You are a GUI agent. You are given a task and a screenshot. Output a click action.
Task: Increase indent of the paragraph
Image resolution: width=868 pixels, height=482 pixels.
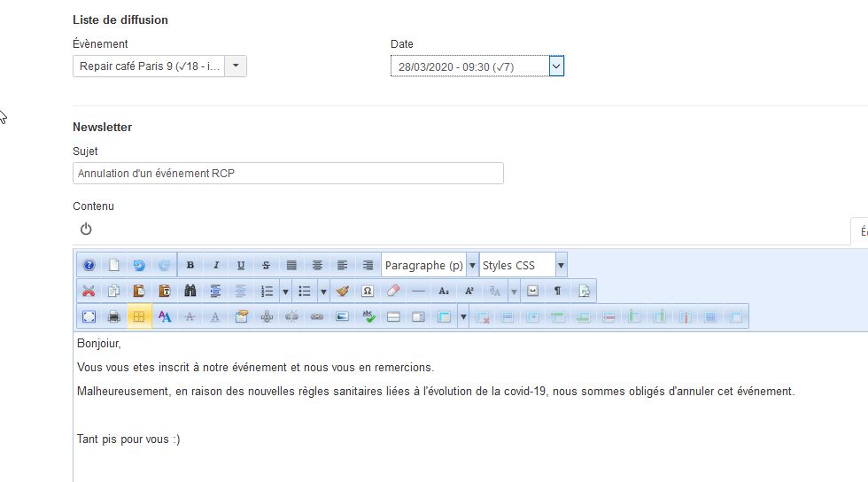pos(216,291)
